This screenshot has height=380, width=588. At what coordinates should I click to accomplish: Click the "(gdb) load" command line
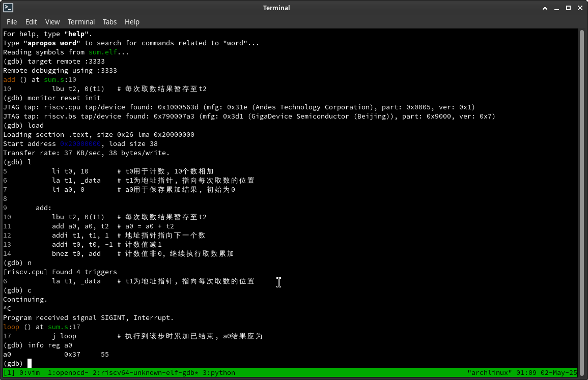click(x=23, y=126)
